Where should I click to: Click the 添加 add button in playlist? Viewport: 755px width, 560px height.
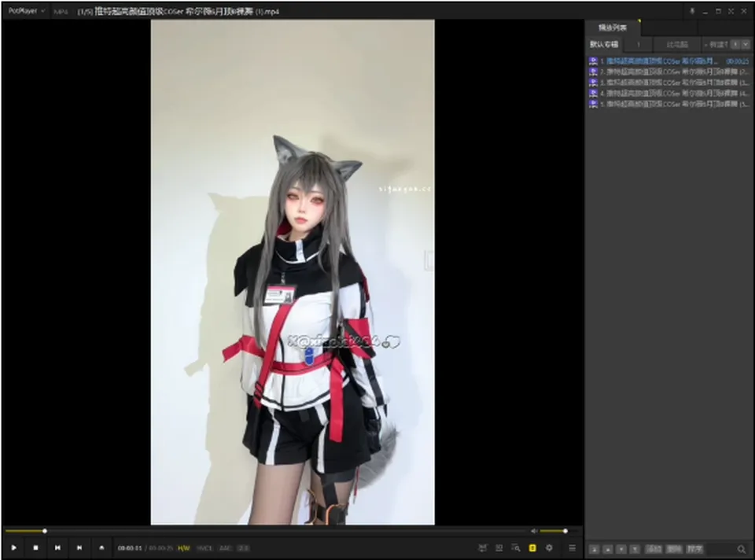pyautogui.click(x=654, y=550)
